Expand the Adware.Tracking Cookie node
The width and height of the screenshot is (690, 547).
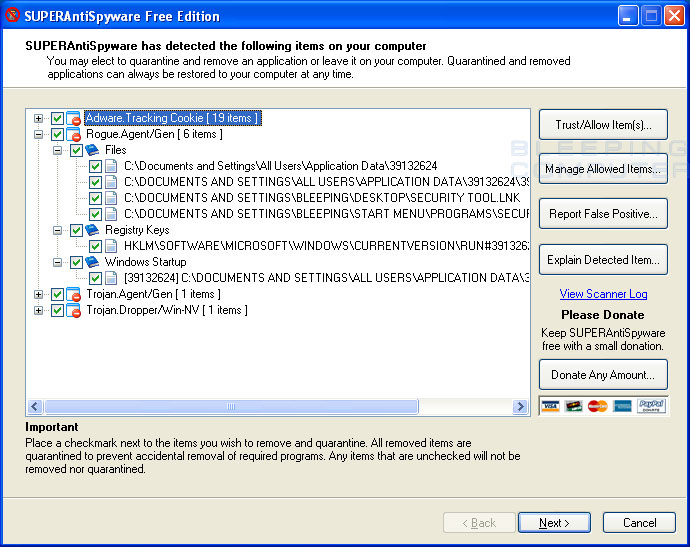tap(39, 118)
